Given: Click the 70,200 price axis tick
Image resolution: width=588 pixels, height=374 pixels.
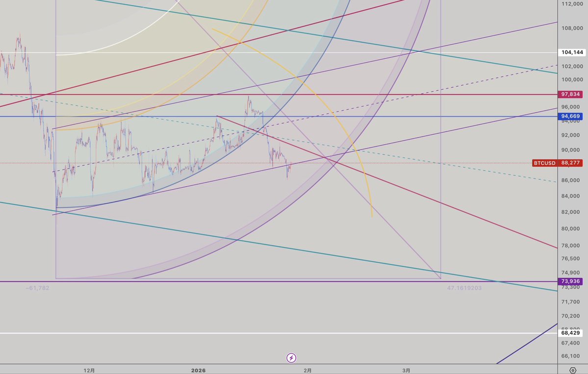Looking at the screenshot, I should [570, 316].
